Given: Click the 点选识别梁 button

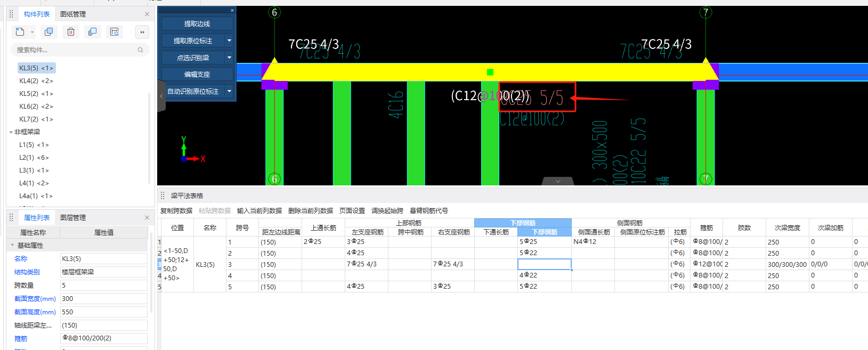Looking at the screenshot, I should (x=193, y=58).
